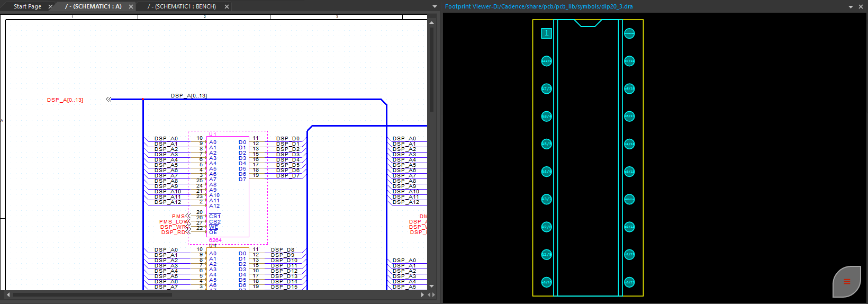Select the PMS off-page connector symbol
The height and width of the screenshot is (304, 868).
[x=188, y=216]
